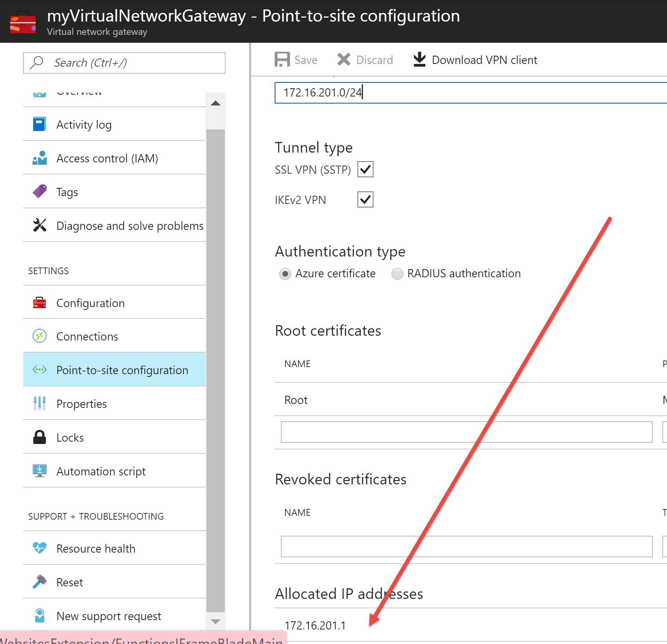
Task: Click the Discard X icon
Action: click(x=344, y=60)
